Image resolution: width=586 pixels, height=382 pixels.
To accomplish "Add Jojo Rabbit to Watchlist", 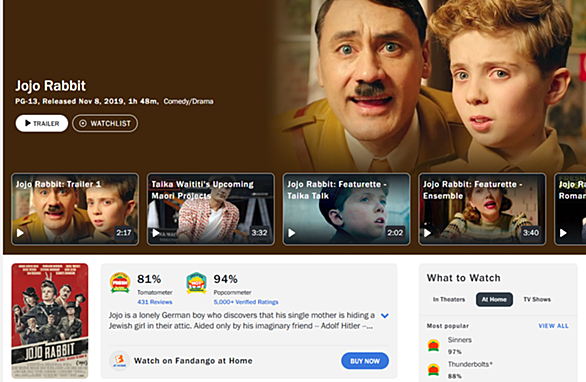I will click(105, 123).
